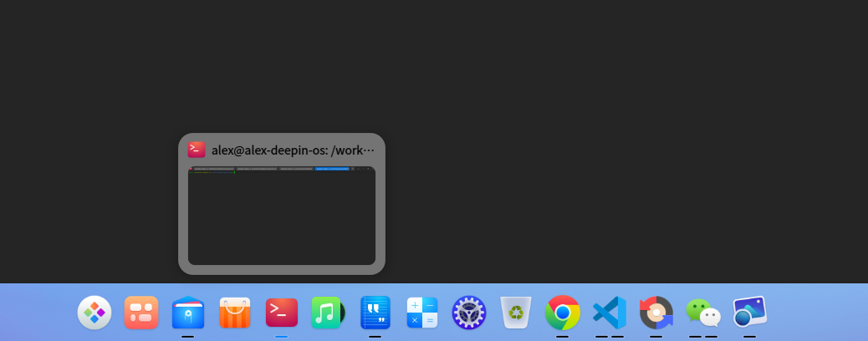Select the terminal window preview thumbnail
This screenshot has width=868, height=341.
click(282, 216)
